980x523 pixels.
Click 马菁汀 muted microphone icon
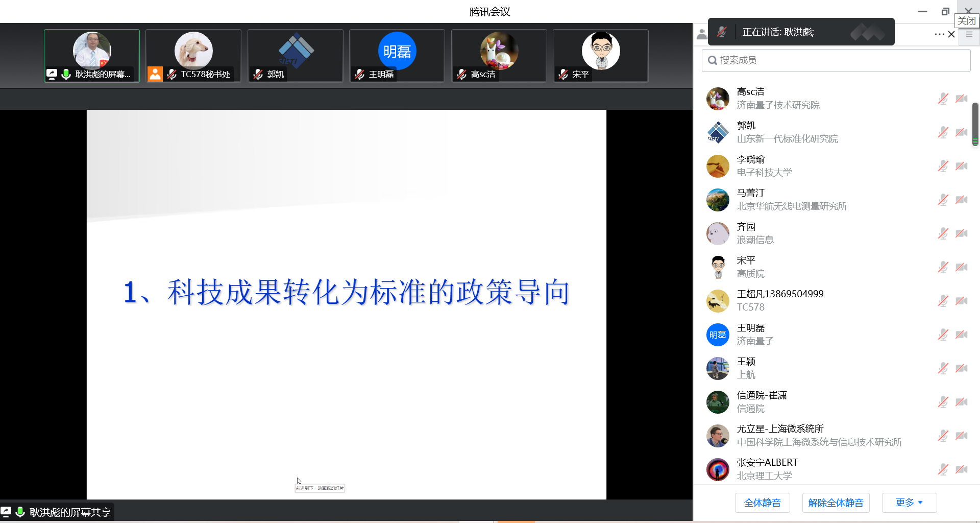tap(943, 200)
